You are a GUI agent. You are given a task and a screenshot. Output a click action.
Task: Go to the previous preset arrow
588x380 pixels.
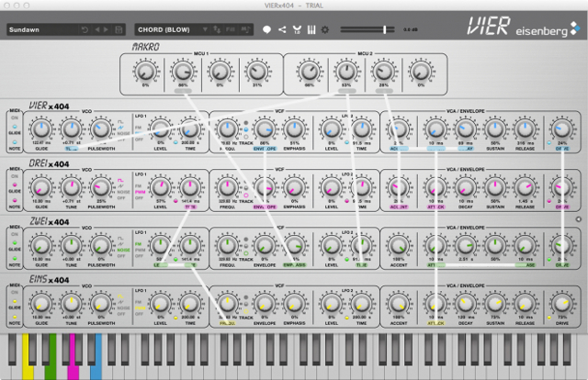click(97, 29)
